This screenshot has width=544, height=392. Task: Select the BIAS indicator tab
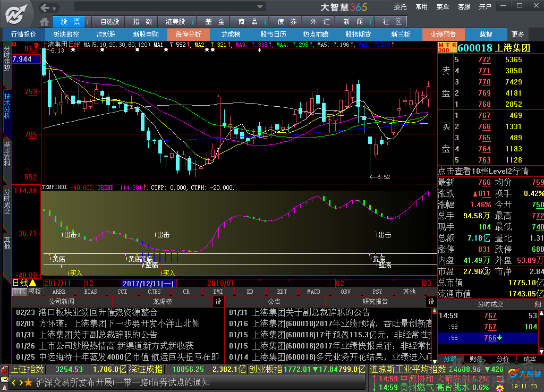[90, 292]
